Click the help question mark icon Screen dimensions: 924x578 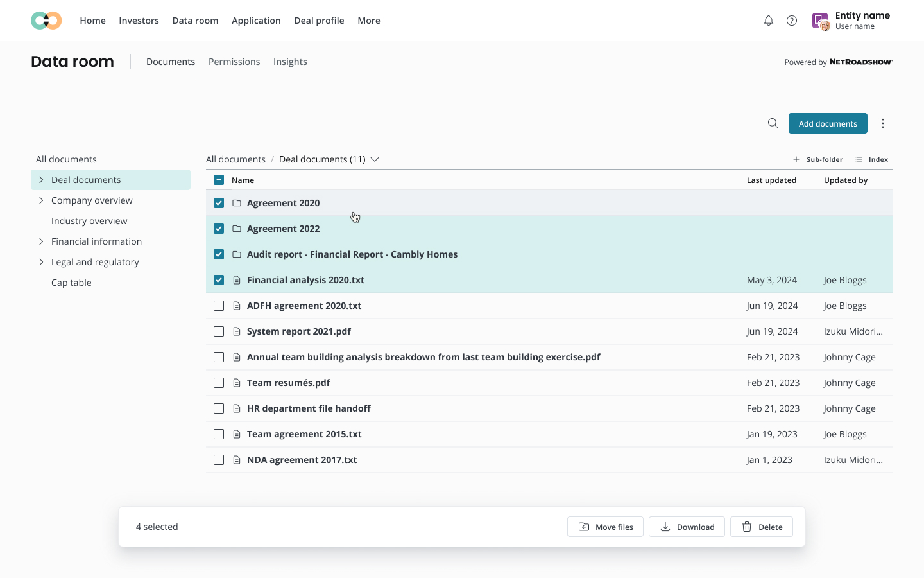click(x=792, y=21)
